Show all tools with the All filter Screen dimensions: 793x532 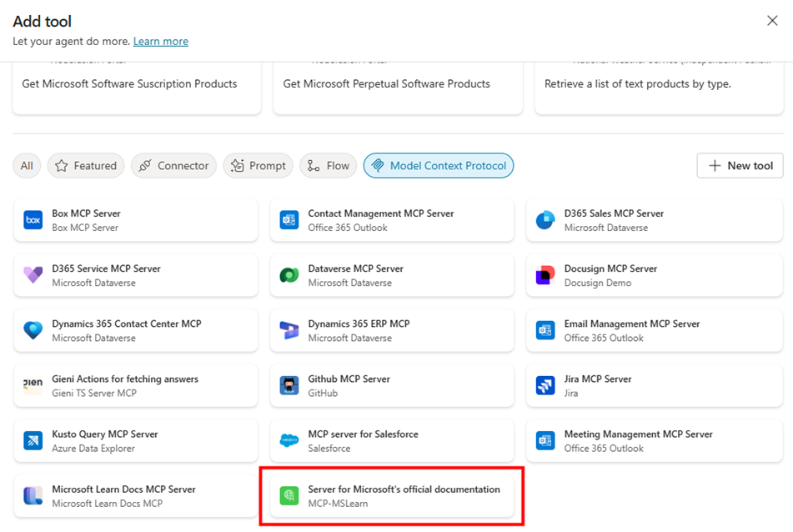[27, 166]
